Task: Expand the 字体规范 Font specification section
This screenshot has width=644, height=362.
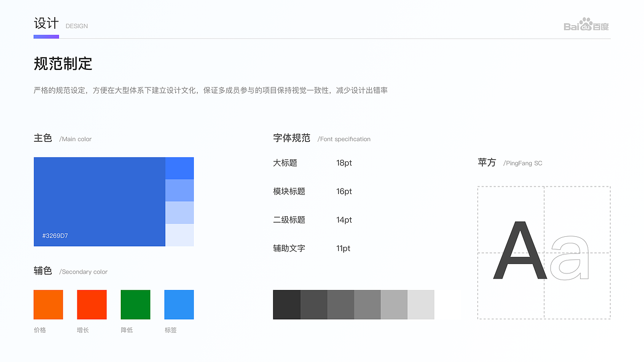Action: pos(292,138)
